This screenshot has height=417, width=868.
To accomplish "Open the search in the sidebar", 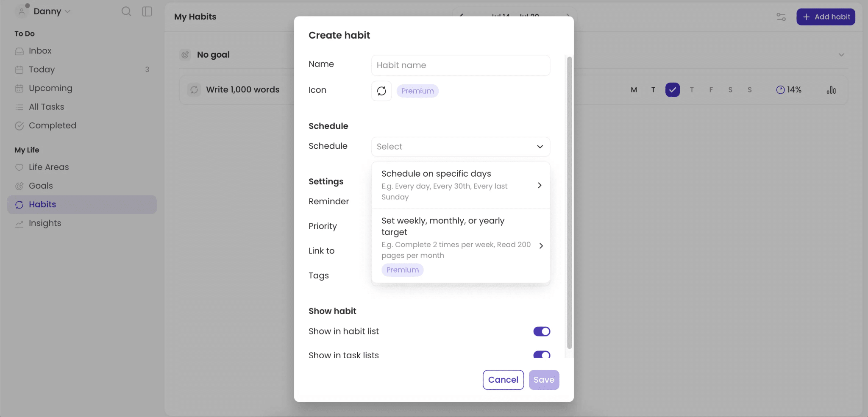I will [126, 11].
